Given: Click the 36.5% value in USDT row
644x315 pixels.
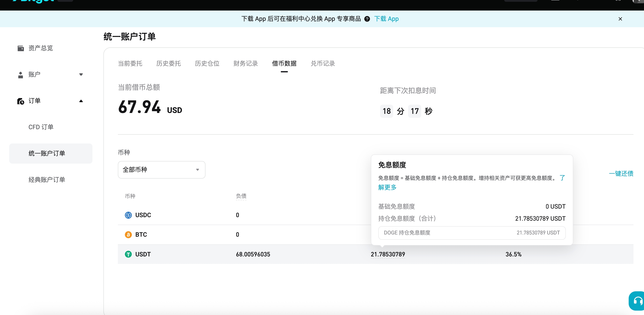Looking at the screenshot, I should point(513,254).
